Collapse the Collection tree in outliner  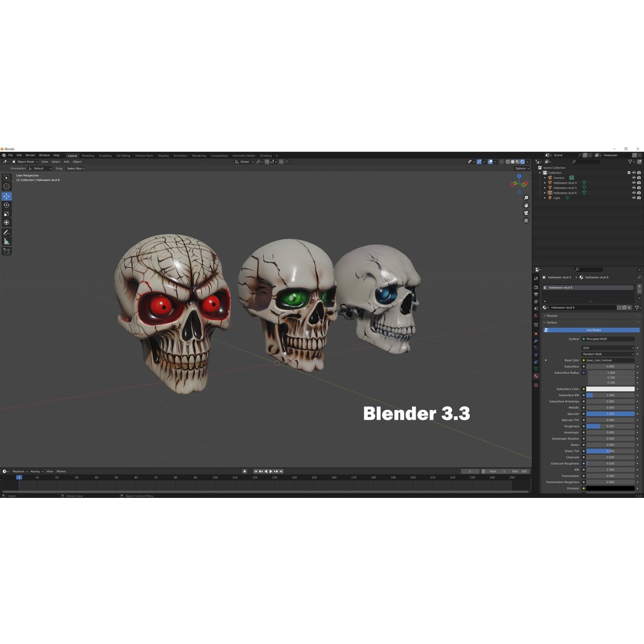[540, 173]
